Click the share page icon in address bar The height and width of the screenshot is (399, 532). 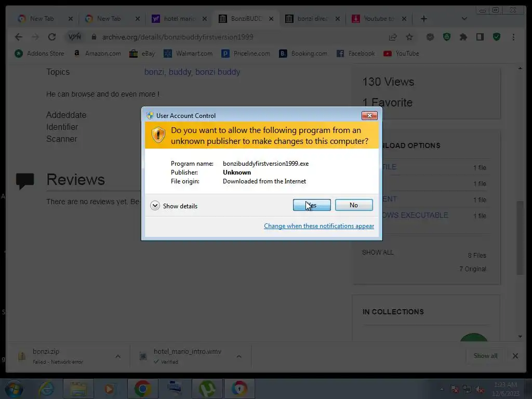(393, 37)
